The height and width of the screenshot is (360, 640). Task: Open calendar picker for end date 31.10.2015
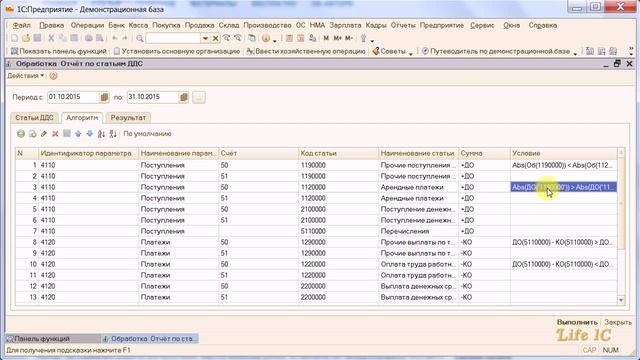(x=184, y=97)
